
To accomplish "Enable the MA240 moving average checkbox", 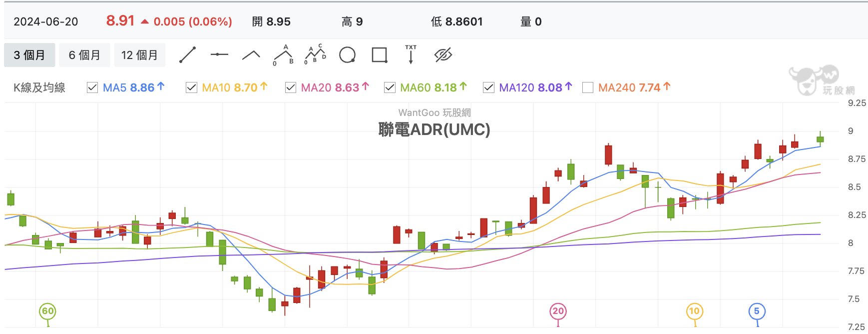I will [x=588, y=87].
